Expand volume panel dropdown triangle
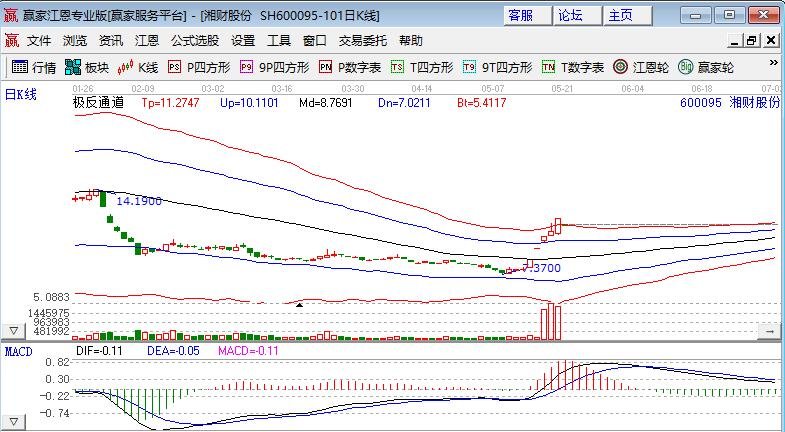 click(x=14, y=331)
